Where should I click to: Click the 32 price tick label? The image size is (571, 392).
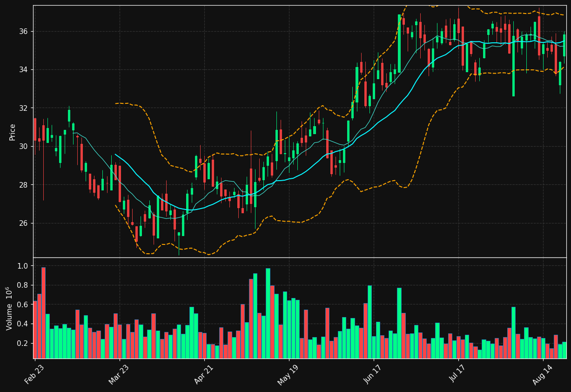point(24,108)
